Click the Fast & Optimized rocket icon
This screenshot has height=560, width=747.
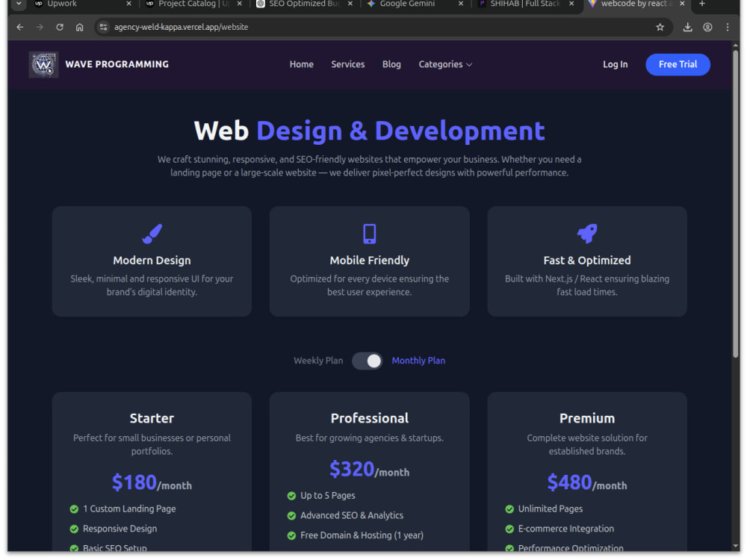point(587,233)
